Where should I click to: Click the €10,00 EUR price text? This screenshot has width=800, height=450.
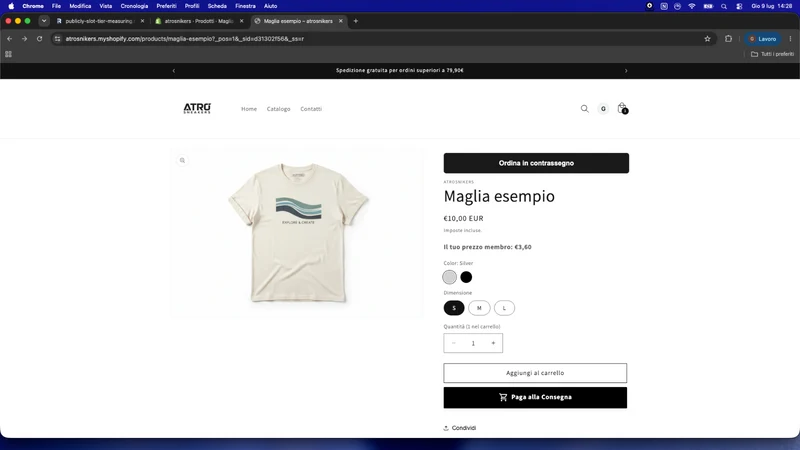click(463, 218)
